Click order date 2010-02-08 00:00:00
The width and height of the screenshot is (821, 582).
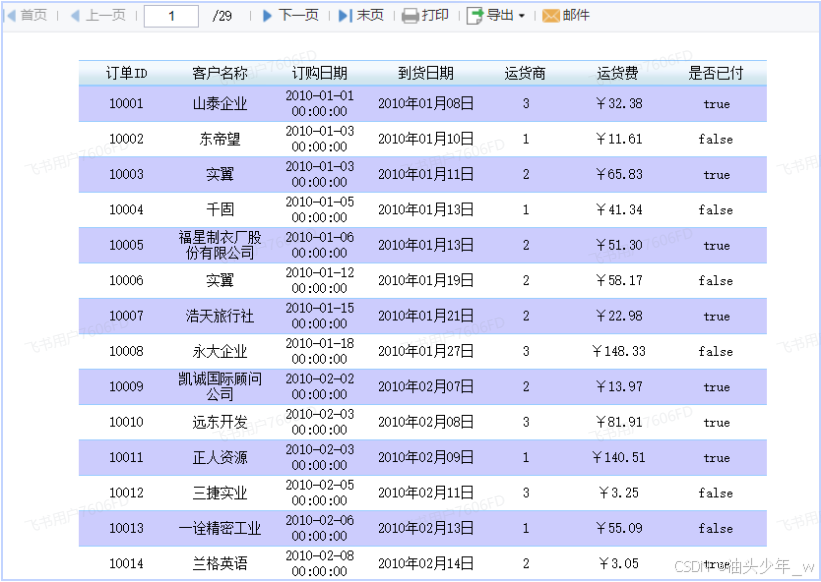(319, 563)
